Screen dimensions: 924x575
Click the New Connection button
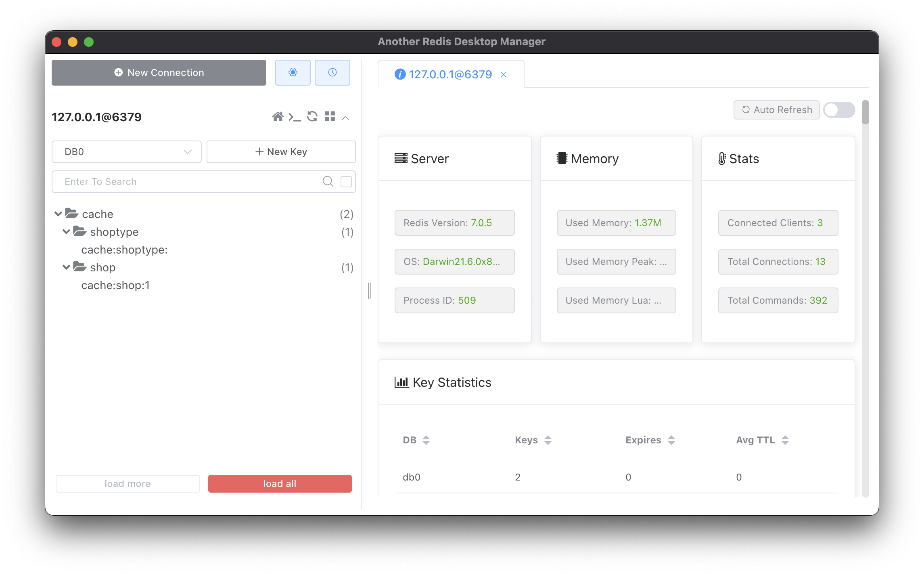(159, 73)
